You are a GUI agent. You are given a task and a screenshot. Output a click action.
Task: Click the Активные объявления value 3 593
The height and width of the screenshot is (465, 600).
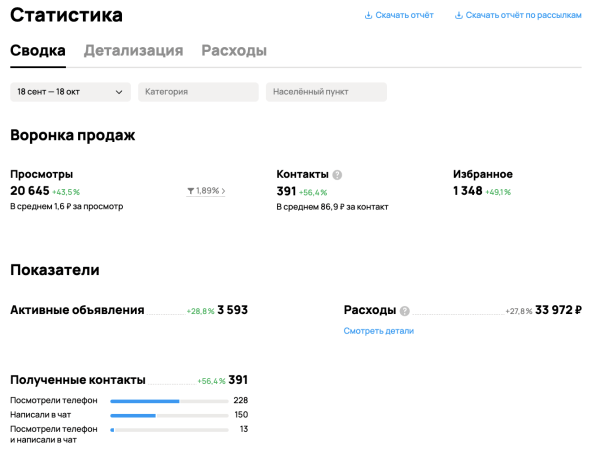(x=233, y=310)
